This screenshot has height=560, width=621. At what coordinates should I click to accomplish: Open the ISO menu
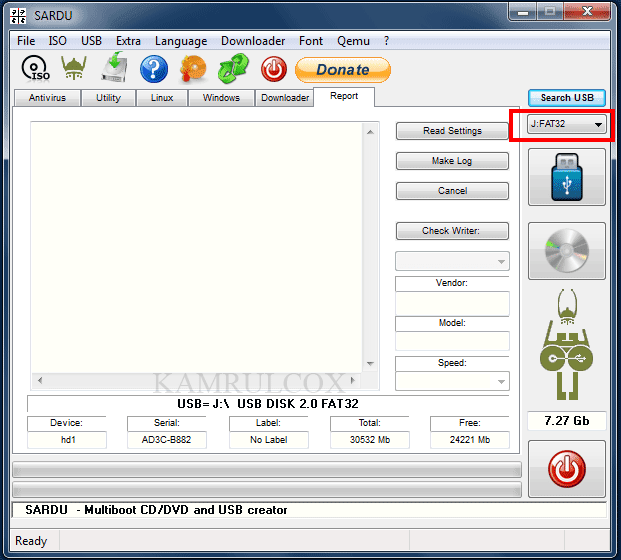(x=57, y=41)
